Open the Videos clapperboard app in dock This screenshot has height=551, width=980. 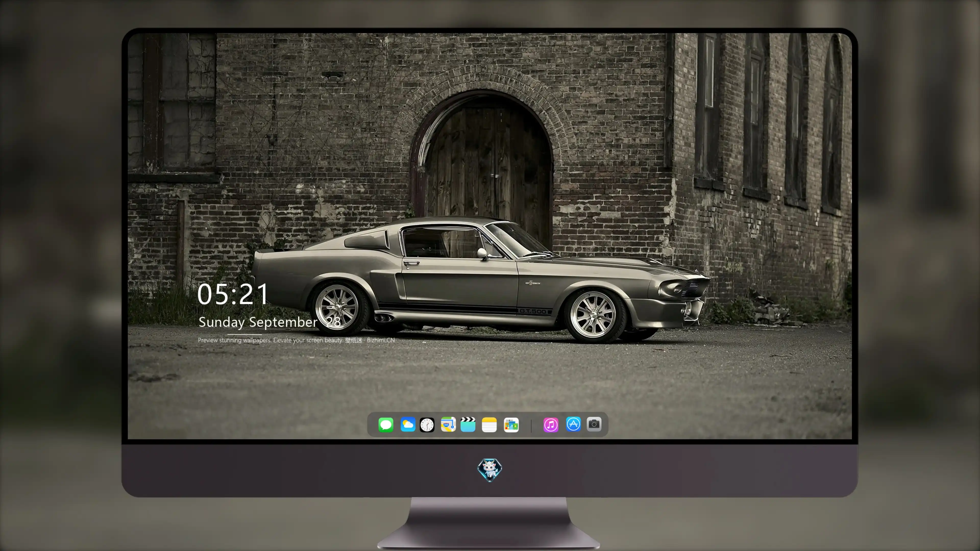coord(468,424)
